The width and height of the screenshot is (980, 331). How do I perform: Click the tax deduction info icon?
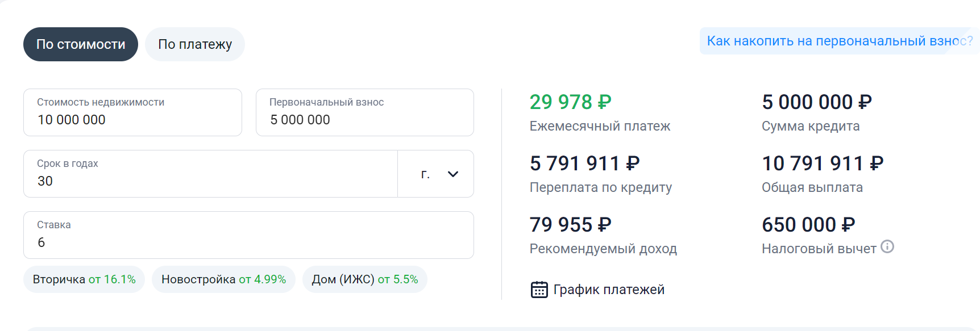(887, 246)
